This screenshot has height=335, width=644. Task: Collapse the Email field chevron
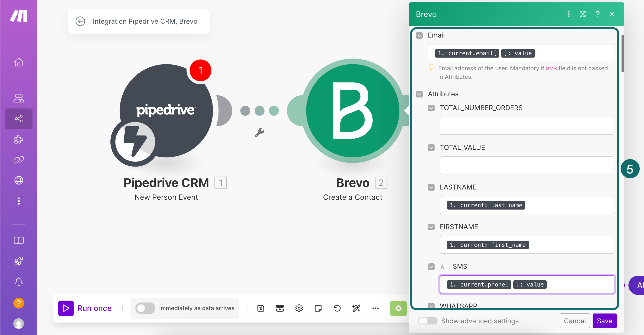pyautogui.click(x=419, y=35)
